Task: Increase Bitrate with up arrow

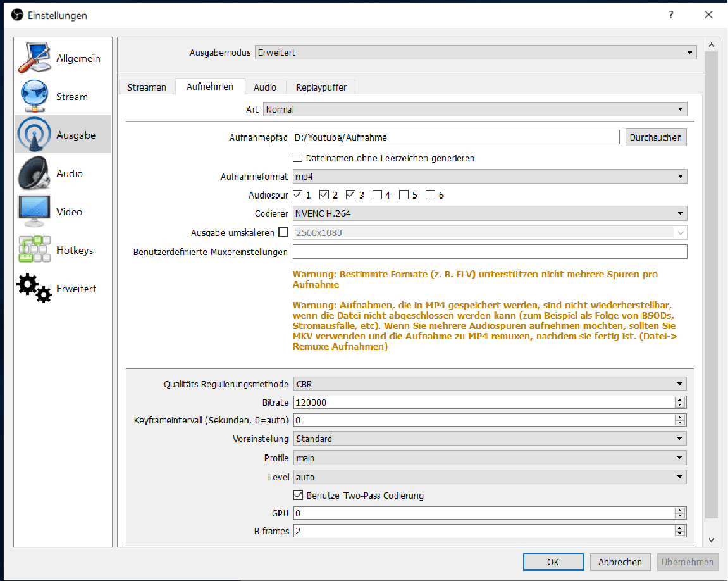Action: coord(680,400)
